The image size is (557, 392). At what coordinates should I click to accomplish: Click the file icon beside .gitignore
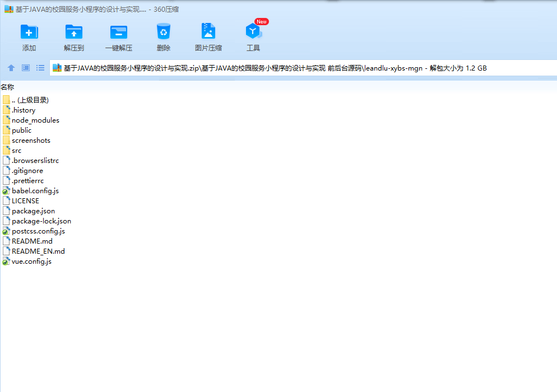click(x=6, y=170)
